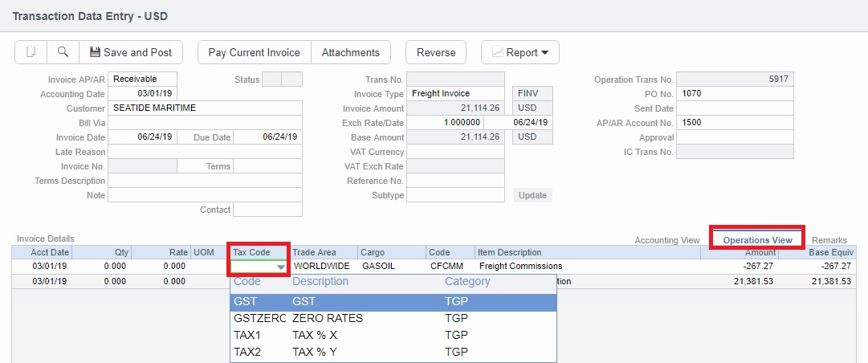Switch to Operations View tab
Screen dimensions: 868x363
pyautogui.click(x=757, y=240)
